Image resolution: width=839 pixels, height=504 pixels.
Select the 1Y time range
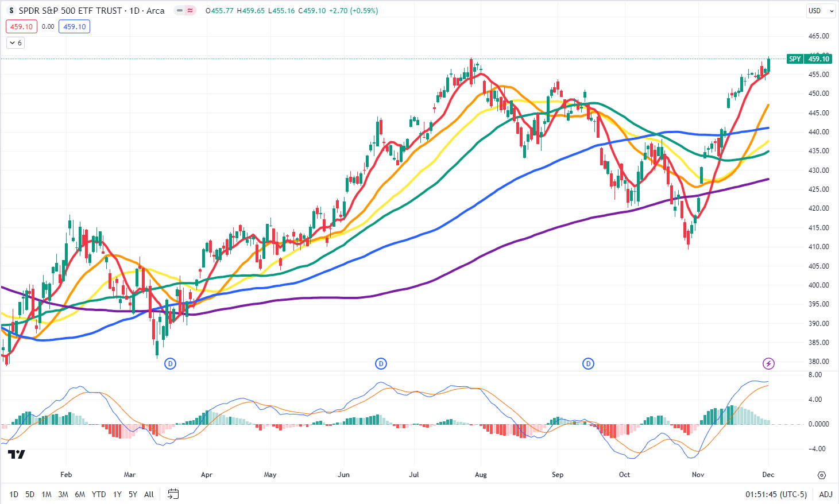coord(117,494)
